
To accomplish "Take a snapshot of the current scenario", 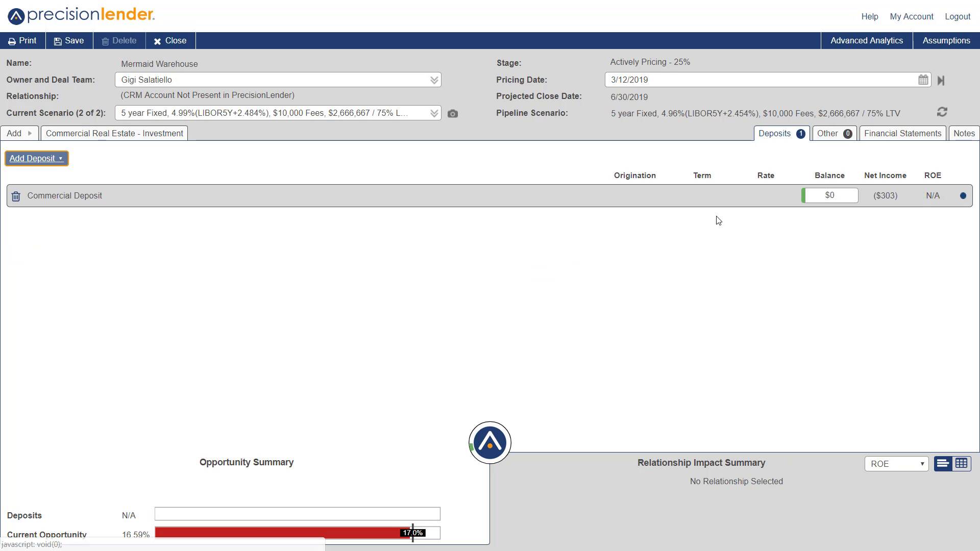I will (x=453, y=113).
